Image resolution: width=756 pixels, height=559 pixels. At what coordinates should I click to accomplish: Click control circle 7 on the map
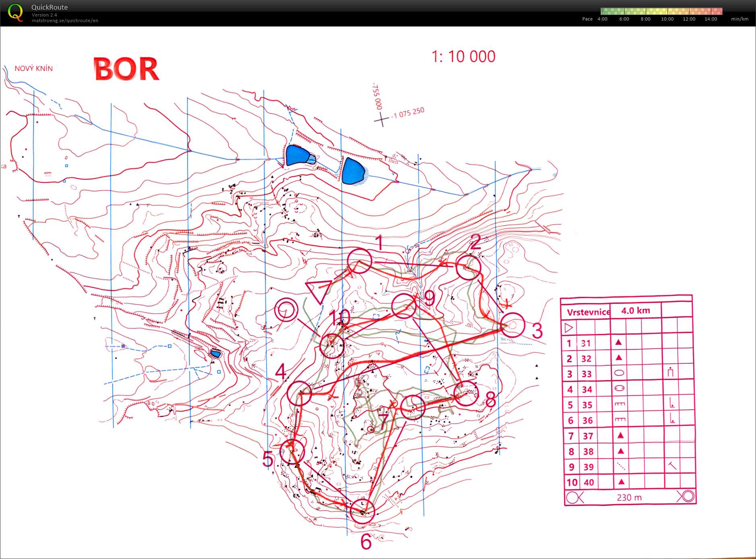(x=413, y=407)
